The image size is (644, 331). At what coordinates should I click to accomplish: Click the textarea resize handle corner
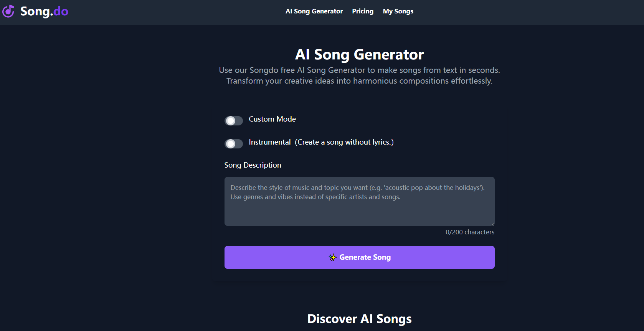tap(492, 224)
